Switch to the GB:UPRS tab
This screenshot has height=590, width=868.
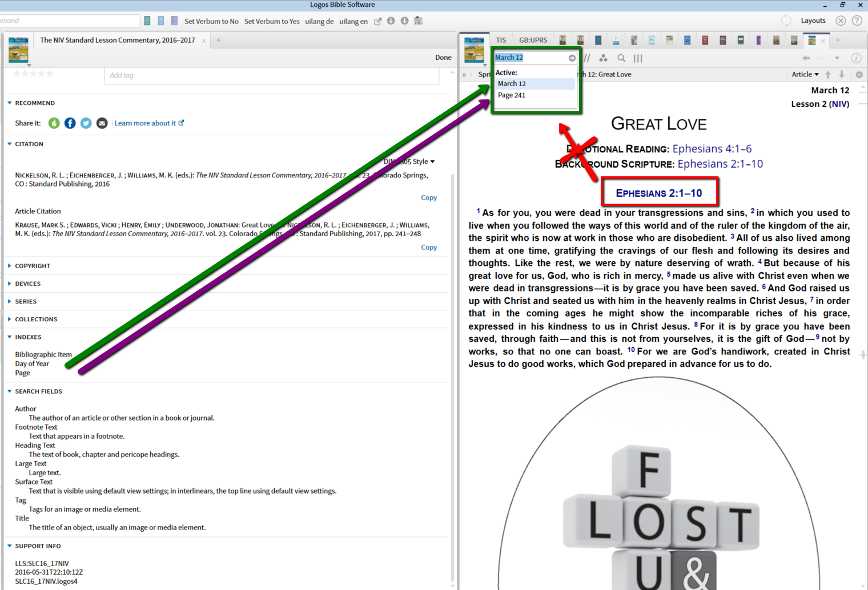[x=533, y=41]
